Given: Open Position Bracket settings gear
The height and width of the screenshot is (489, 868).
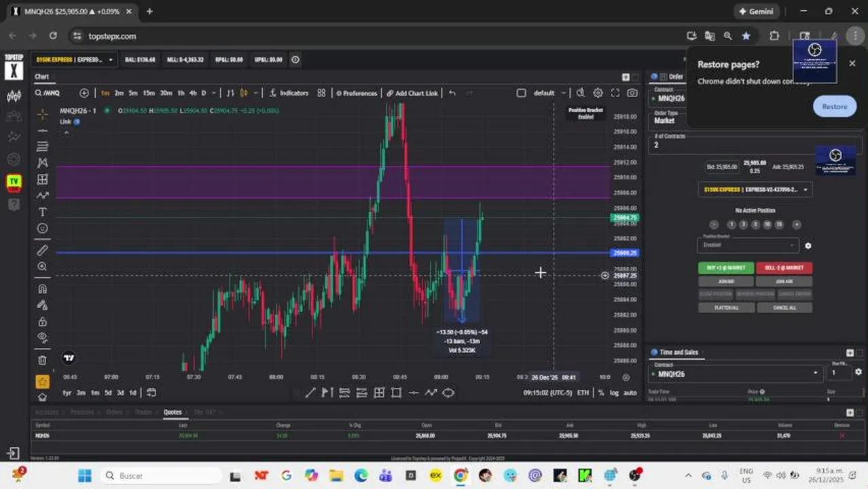Looking at the screenshot, I should tap(808, 246).
